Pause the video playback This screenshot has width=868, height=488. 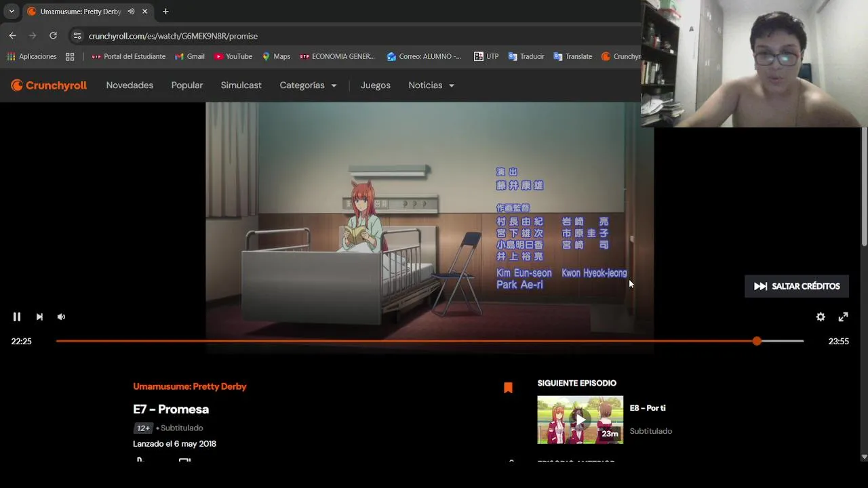tap(17, 317)
